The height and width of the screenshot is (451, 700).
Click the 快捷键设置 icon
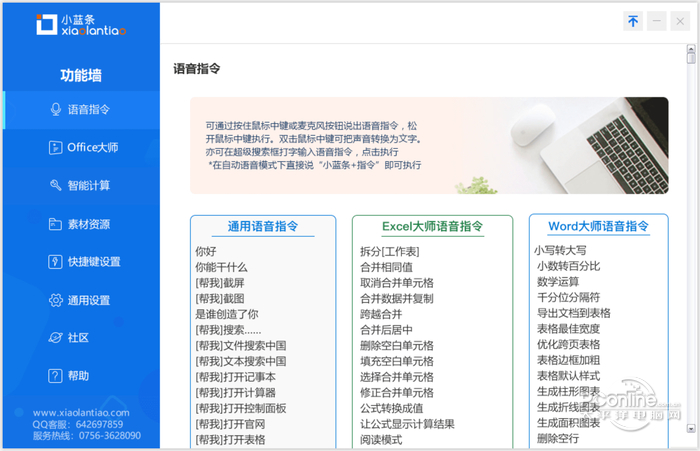pyautogui.click(x=55, y=262)
